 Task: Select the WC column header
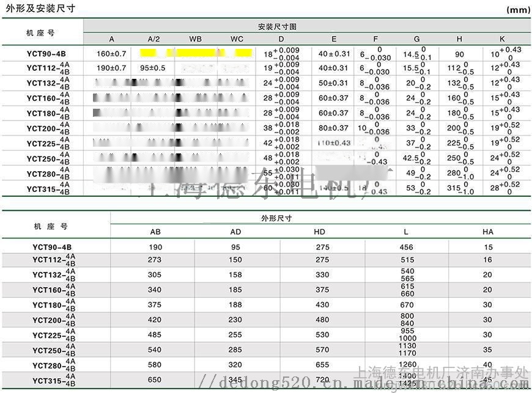pyautogui.click(x=237, y=39)
